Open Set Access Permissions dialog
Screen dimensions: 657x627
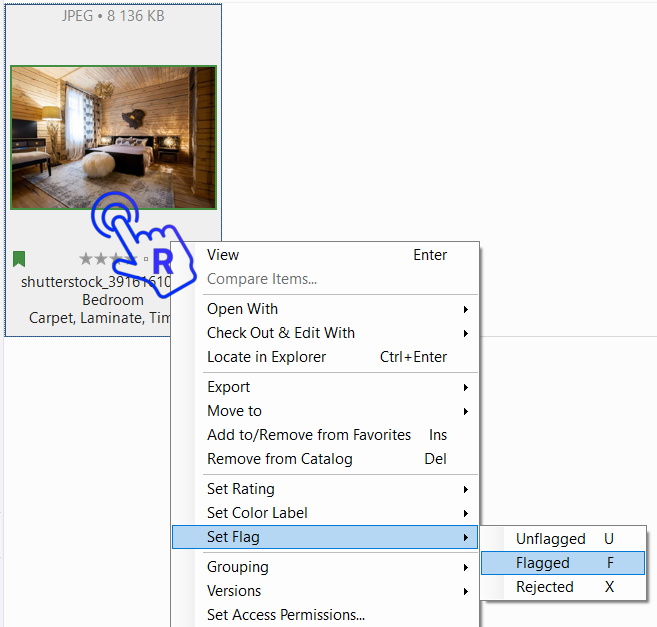coord(286,615)
